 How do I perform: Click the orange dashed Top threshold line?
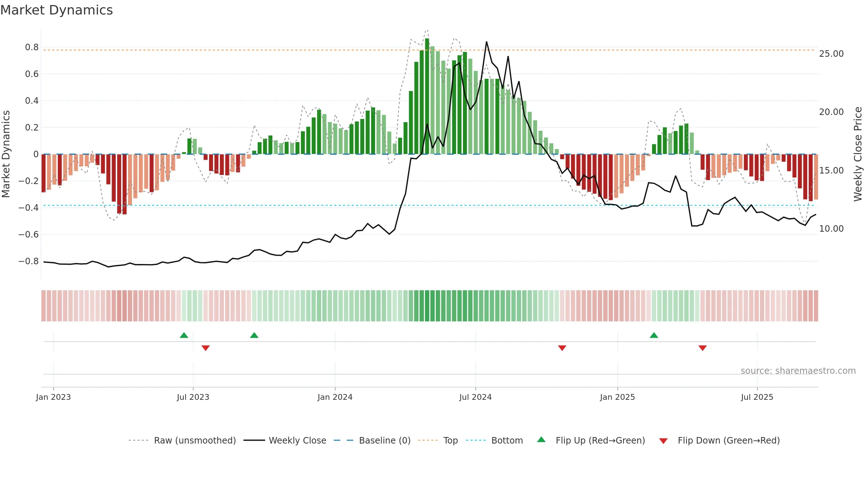pyautogui.click(x=429, y=50)
